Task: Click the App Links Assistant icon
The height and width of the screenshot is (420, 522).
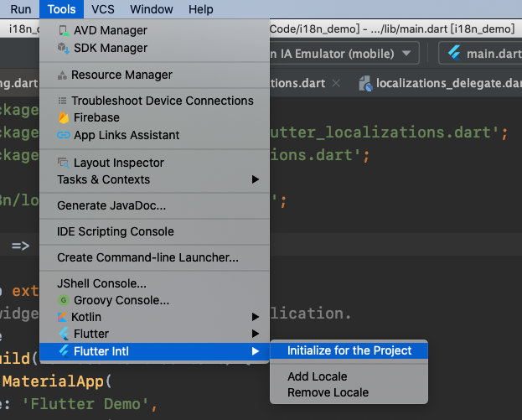Action: pos(64,135)
